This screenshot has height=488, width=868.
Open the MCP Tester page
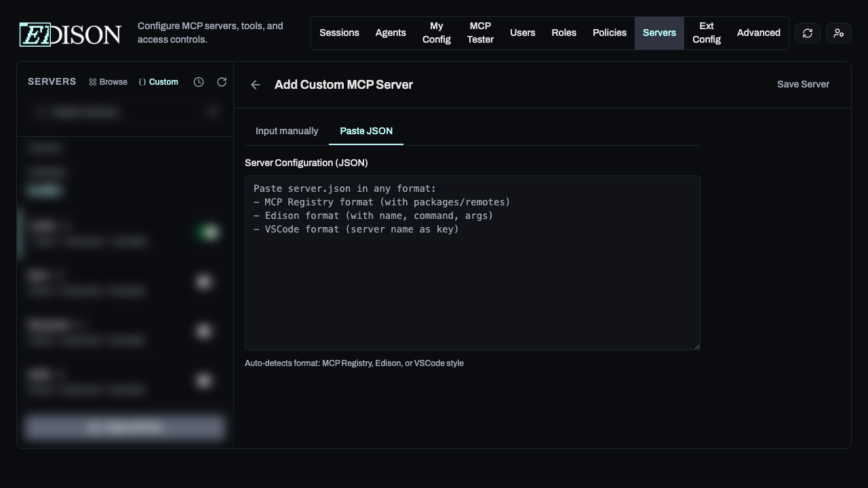480,33
